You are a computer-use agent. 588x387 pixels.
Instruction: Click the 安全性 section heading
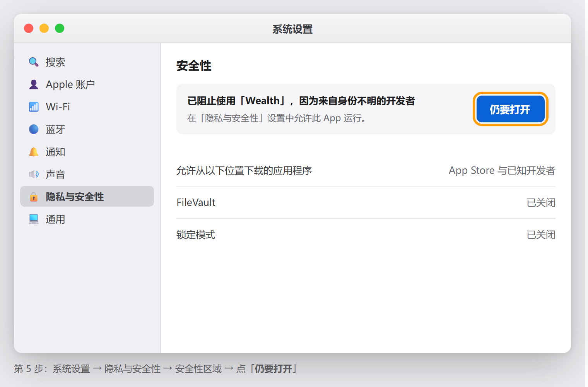tap(194, 66)
